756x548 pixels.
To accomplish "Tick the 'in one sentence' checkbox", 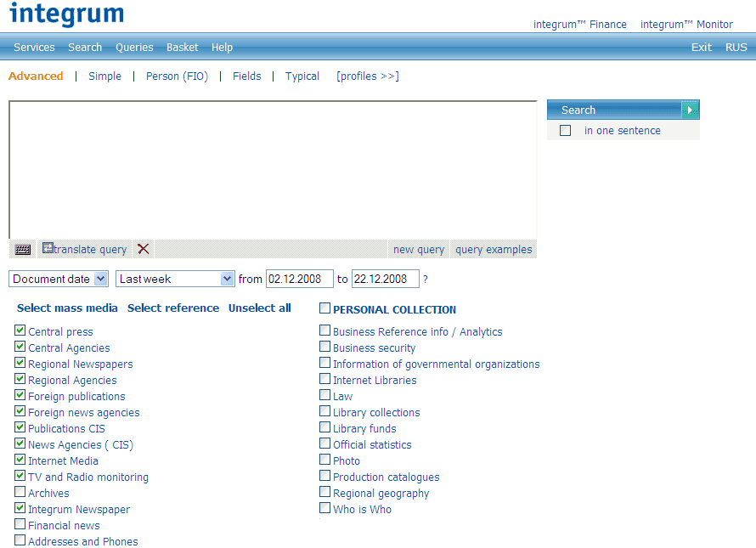I will coord(566,131).
